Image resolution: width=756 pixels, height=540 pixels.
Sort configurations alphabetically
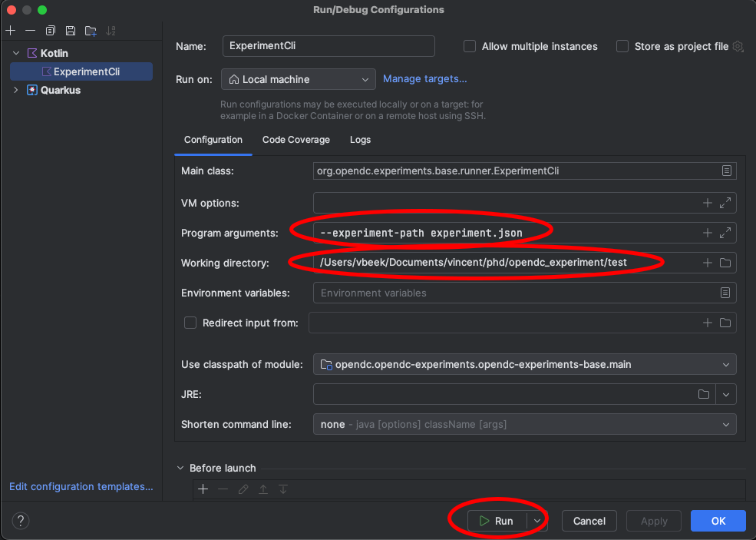coord(111,31)
